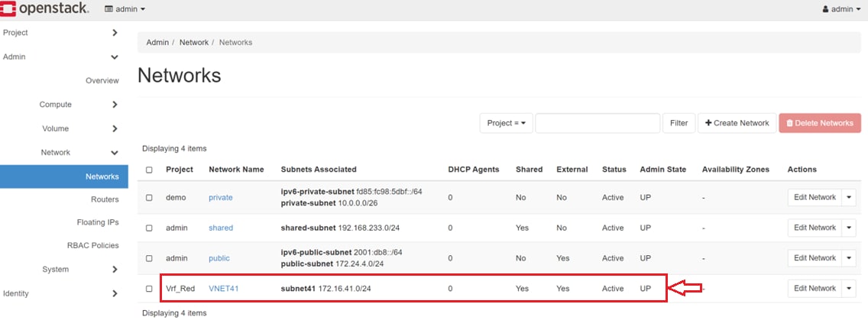Click Edit Network for shared network
Image resolution: width=868 pixels, height=333 pixels.
(815, 228)
